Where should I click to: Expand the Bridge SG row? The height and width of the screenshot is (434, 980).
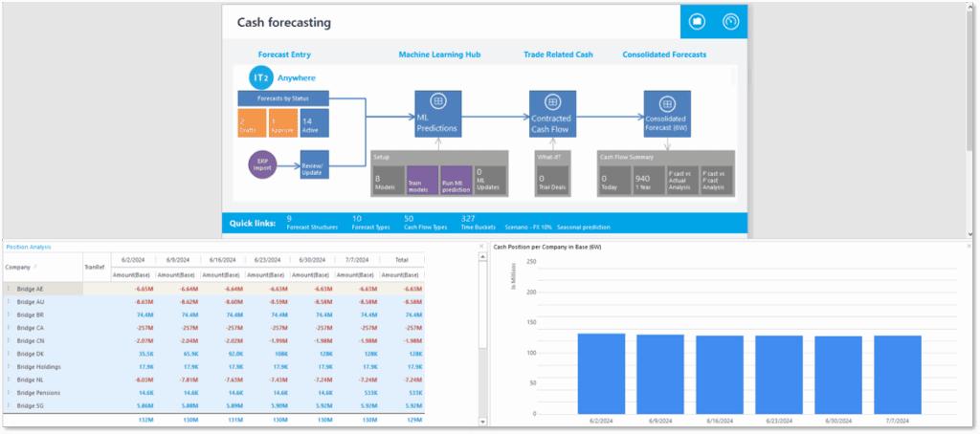tap(9, 405)
